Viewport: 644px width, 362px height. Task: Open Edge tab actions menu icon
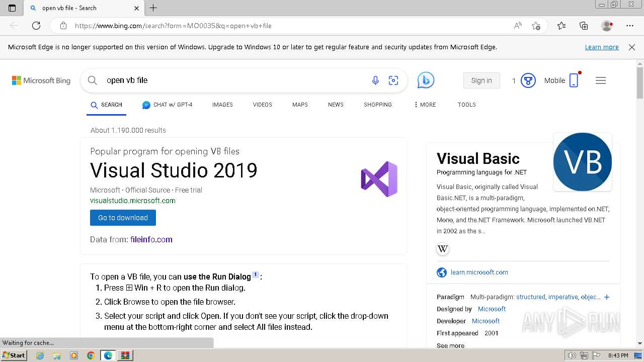click(12, 8)
